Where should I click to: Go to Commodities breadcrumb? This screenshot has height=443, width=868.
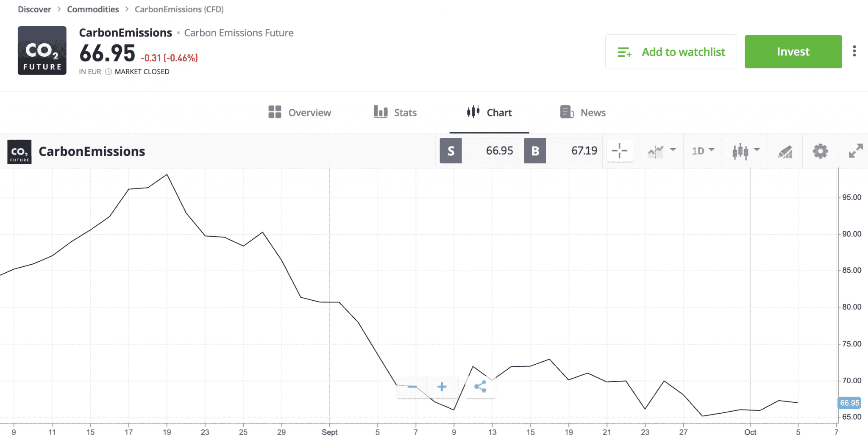93,9
